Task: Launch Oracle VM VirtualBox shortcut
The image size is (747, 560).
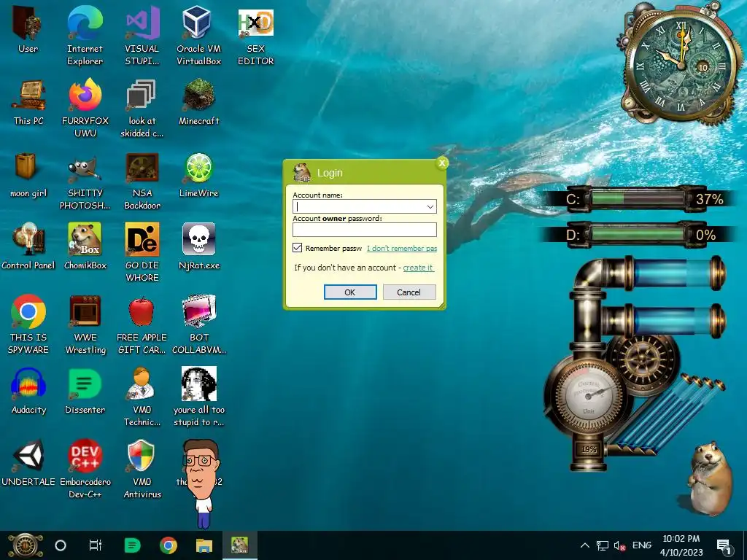Action: tap(197, 23)
